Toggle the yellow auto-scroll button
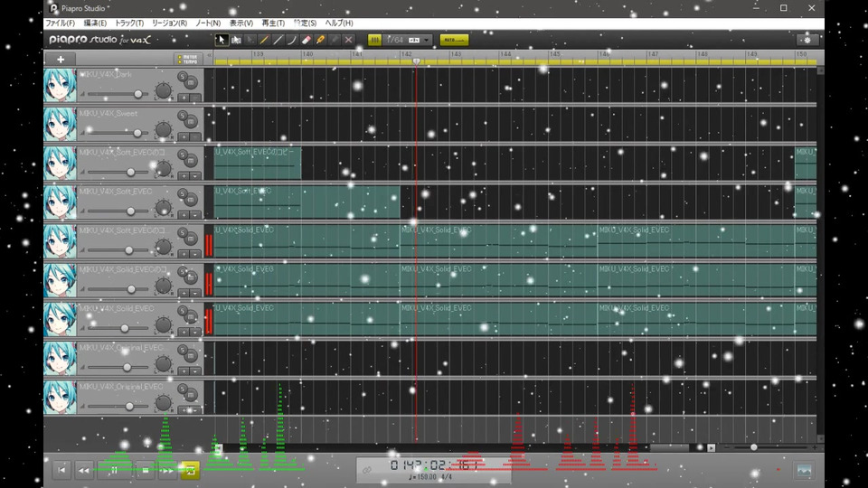 click(454, 40)
